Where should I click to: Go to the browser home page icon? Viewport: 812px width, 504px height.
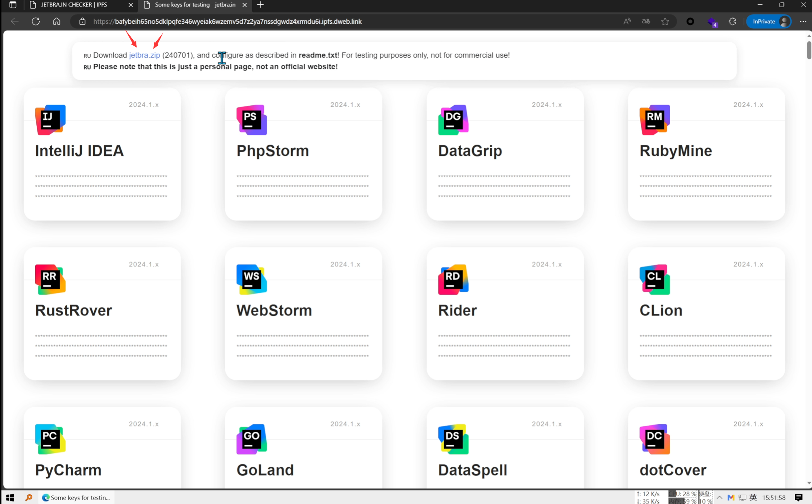tap(57, 21)
